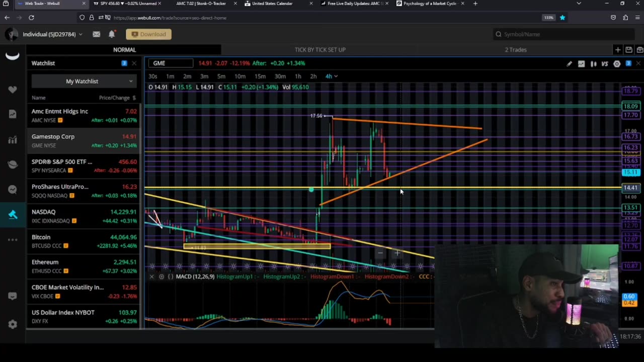Screen dimensions: 644x362
Task: Click the Download button
Action: pyautogui.click(x=149, y=34)
